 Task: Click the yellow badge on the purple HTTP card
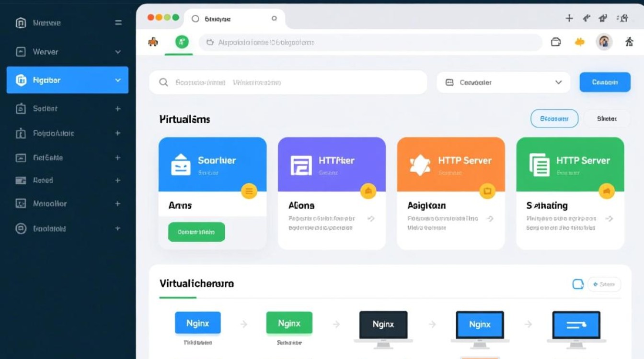coord(368,191)
